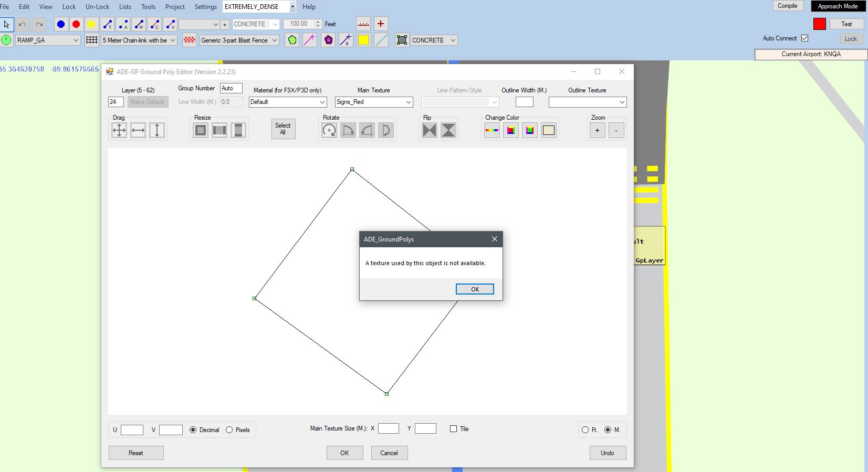This screenshot has height=472, width=868.
Task: Click the free rotate icon
Action: pos(329,130)
